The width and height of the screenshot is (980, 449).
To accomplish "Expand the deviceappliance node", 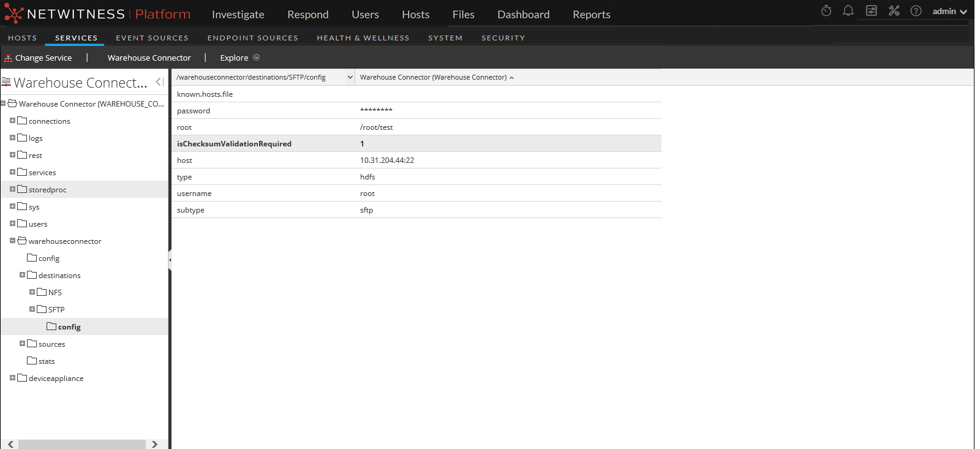I will click(x=12, y=378).
